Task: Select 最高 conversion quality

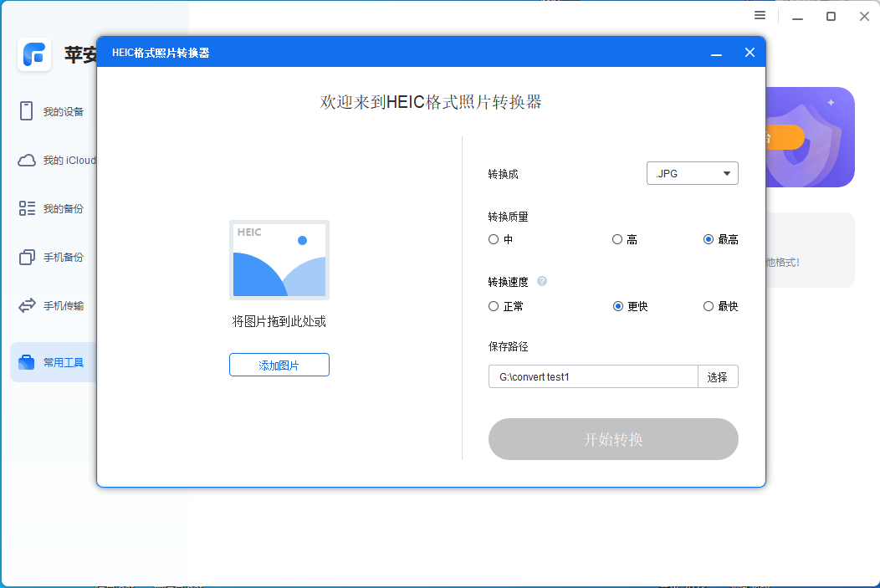Action: point(707,239)
